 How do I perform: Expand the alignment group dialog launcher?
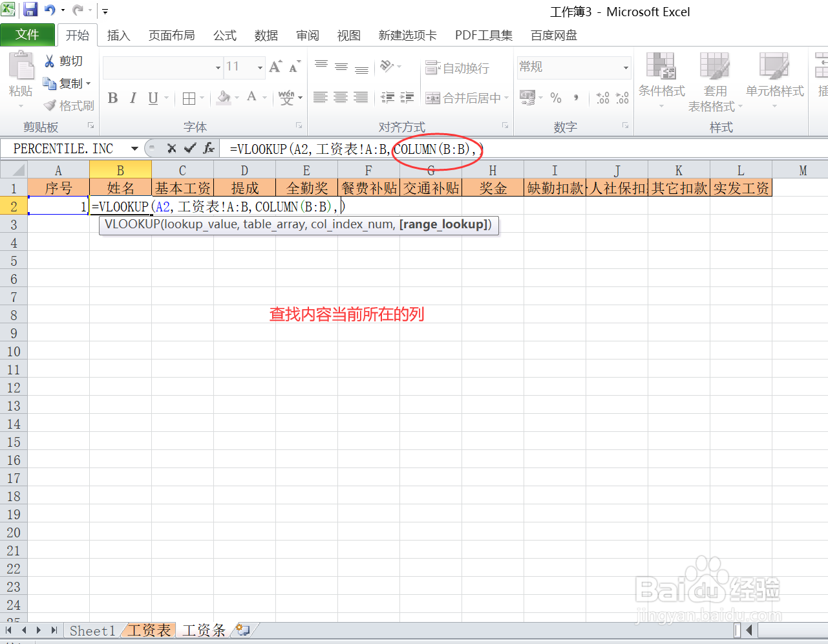point(505,125)
